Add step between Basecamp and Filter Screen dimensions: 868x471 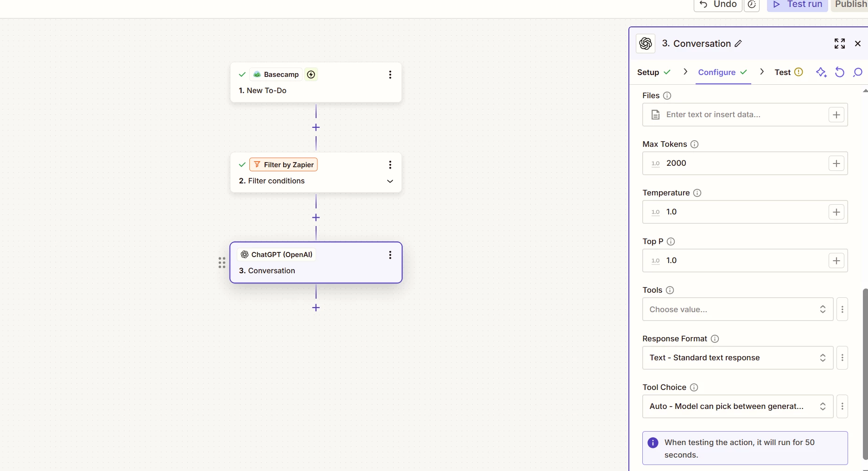316,127
